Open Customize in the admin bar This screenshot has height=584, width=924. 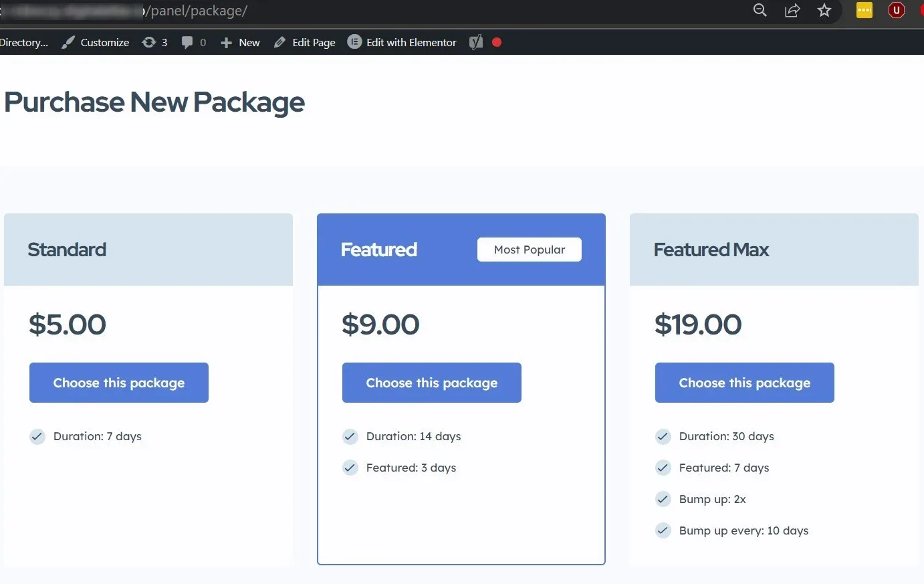[x=95, y=42]
